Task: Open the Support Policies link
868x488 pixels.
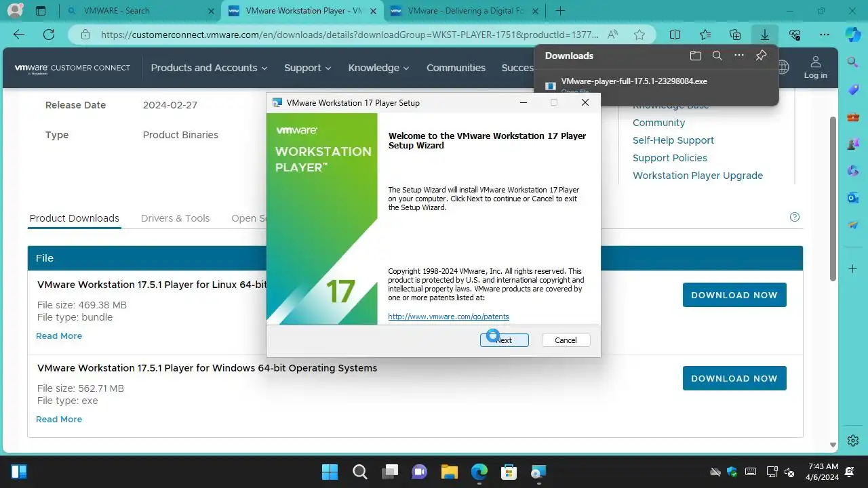Action: tap(670, 158)
